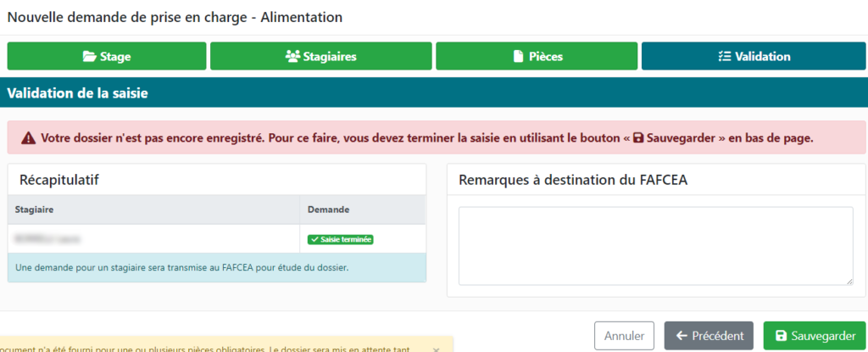Click the Stagiaire column header
This screenshot has width=868, height=352.
point(32,210)
